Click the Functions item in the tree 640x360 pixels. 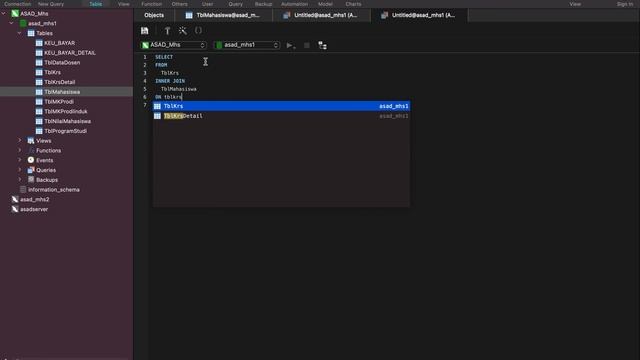tap(48, 151)
